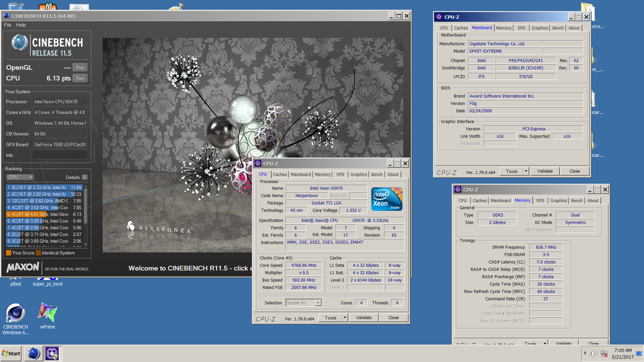The width and height of the screenshot is (644, 362).
Task: Switch to Bench tab in CPU-Z mainboard window
Action: (x=558, y=28)
